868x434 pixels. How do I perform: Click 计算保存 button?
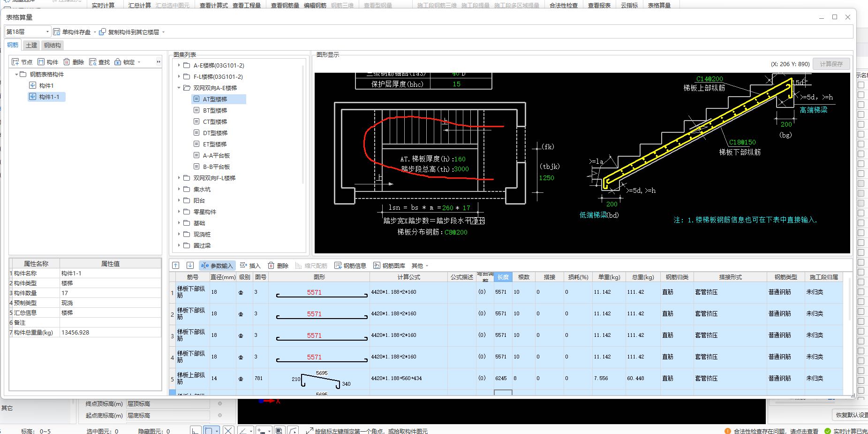pyautogui.click(x=831, y=64)
